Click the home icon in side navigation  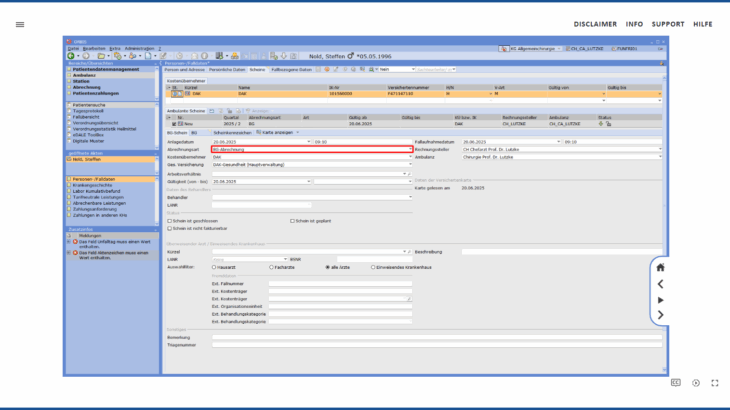pos(660,267)
